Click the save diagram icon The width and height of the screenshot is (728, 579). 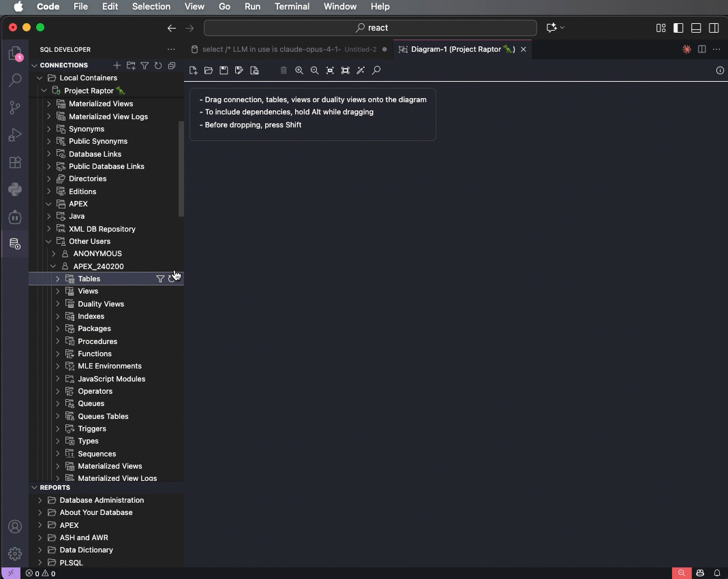224,70
